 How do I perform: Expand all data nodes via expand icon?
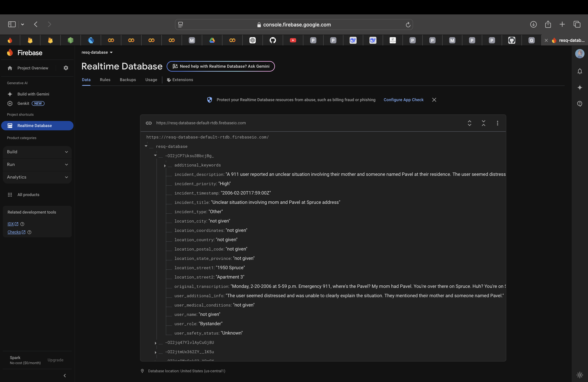tap(469, 123)
